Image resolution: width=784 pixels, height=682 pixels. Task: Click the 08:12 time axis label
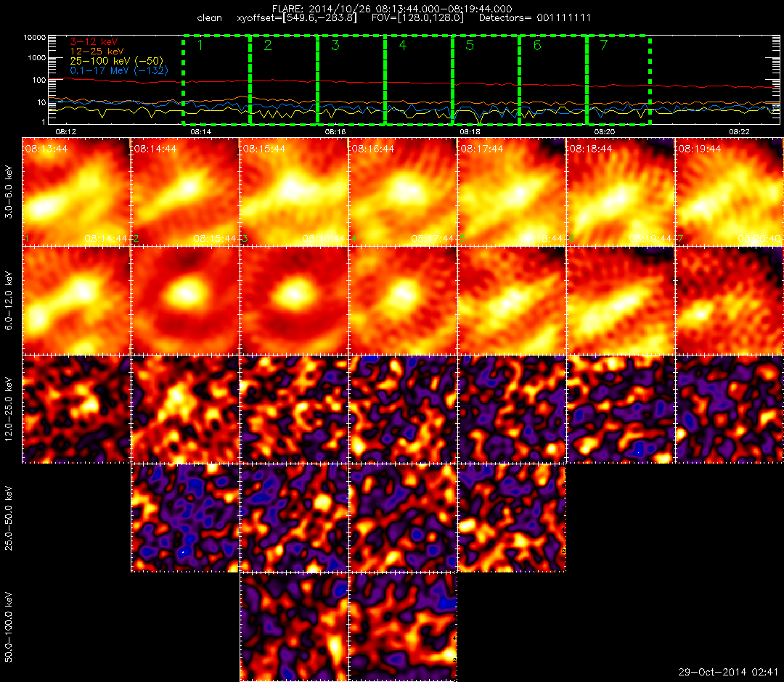coord(65,132)
